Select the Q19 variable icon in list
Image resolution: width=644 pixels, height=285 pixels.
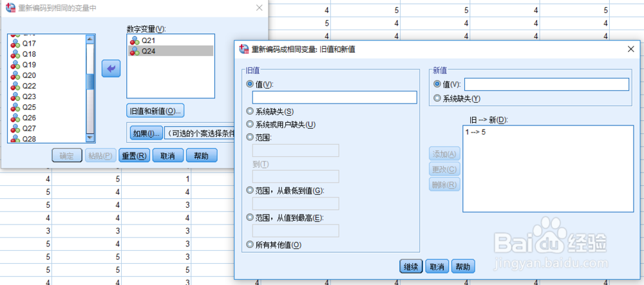(x=15, y=64)
